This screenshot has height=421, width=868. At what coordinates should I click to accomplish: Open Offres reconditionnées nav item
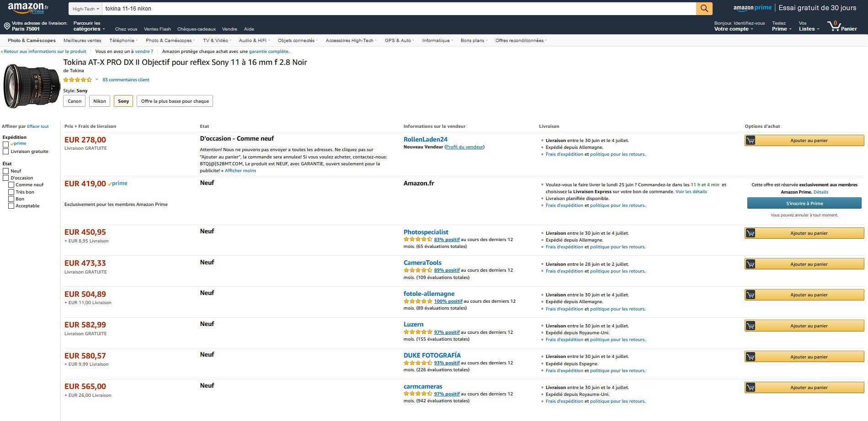[521, 41]
